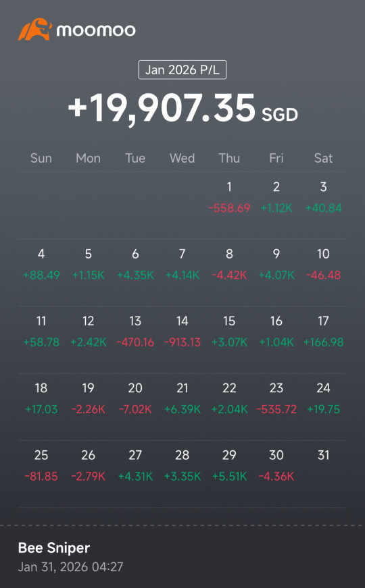Select the Jan 2026 P/L label box

182,70
